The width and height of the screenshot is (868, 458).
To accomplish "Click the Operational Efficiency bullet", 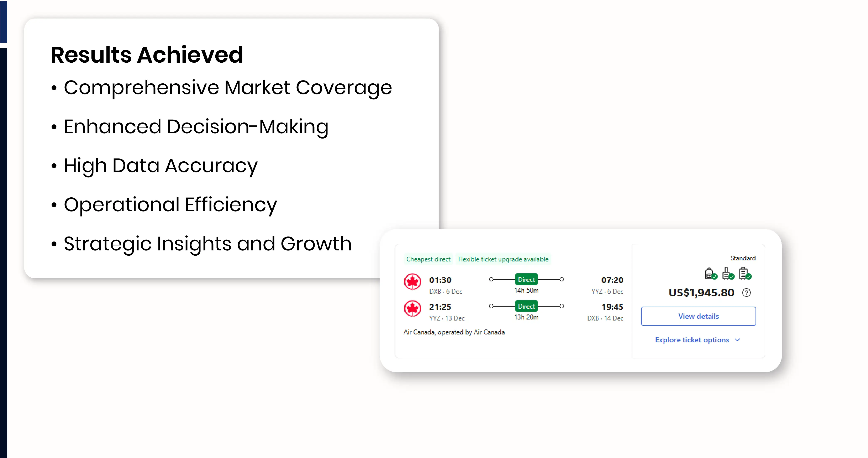I will point(170,205).
